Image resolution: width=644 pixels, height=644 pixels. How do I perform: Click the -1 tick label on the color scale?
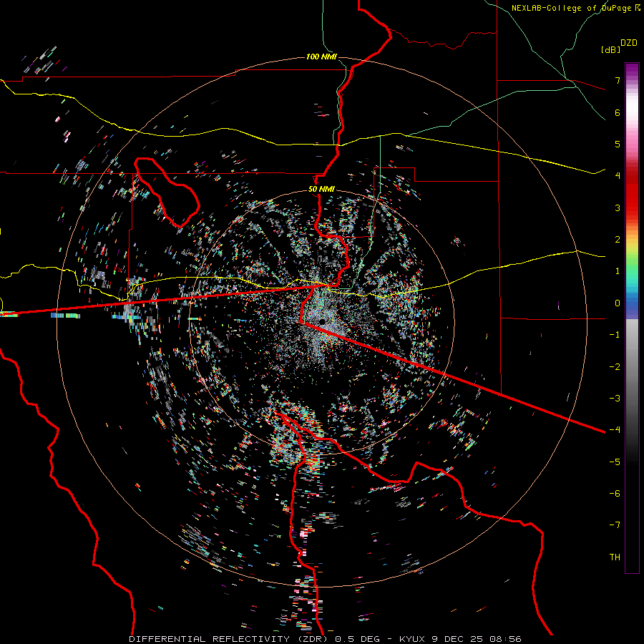tap(615, 335)
